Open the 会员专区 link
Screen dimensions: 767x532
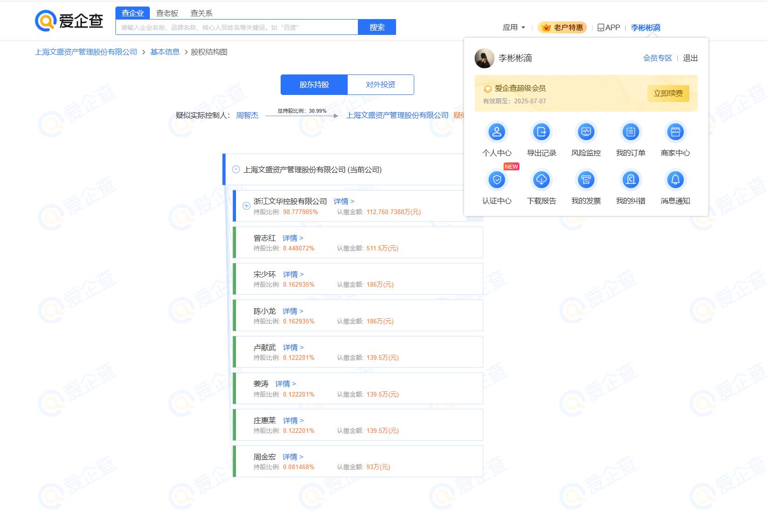[657, 58]
